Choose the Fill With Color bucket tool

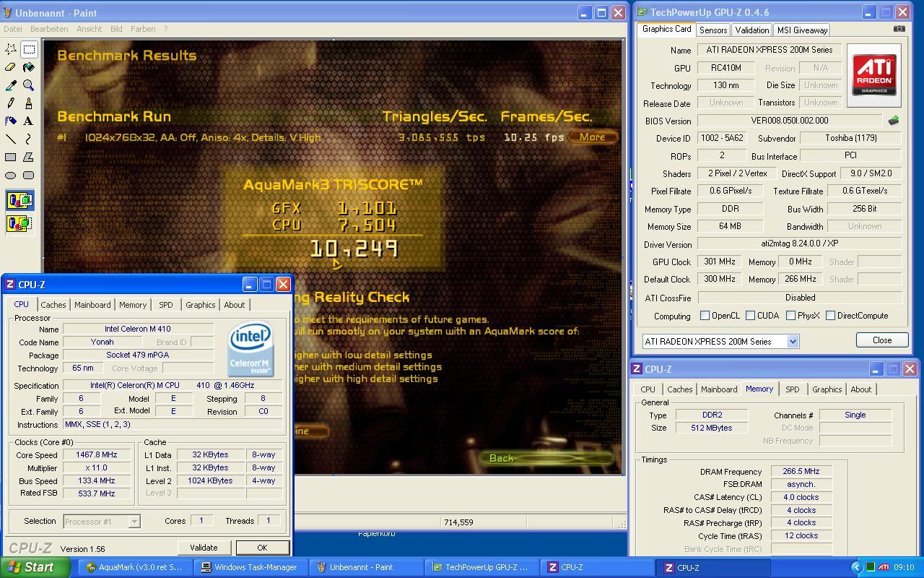(29, 67)
